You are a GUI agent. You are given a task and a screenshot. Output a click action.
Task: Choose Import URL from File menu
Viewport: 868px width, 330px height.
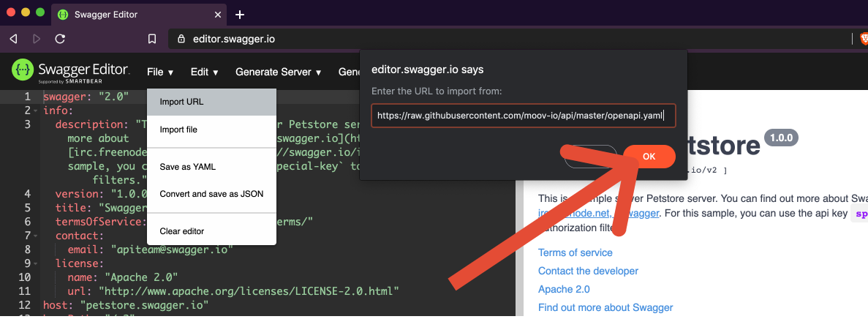(211, 102)
